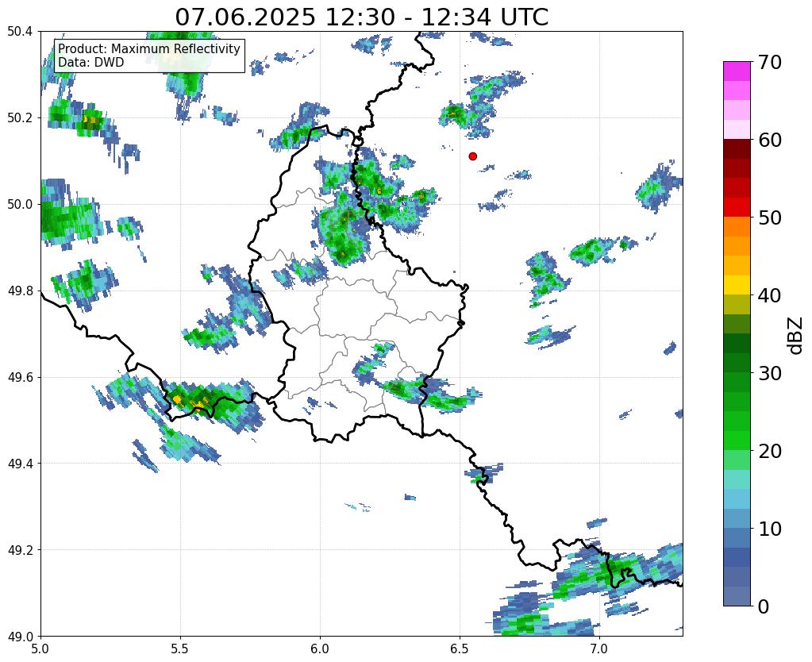Pick the orange colorbar segment near 50

[737, 226]
